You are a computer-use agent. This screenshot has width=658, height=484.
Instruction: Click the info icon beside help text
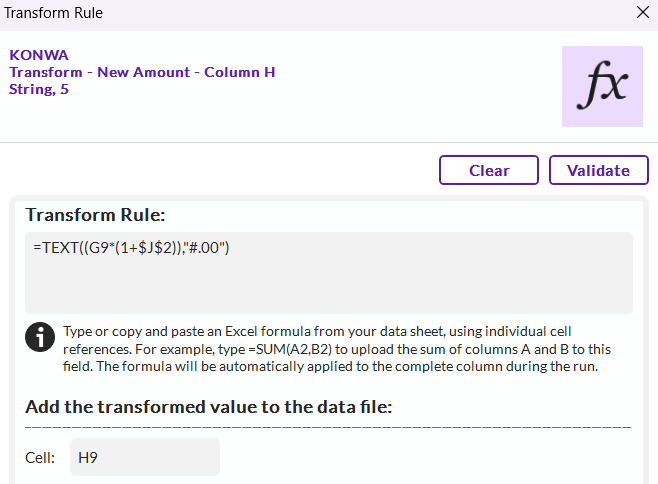[39, 337]
